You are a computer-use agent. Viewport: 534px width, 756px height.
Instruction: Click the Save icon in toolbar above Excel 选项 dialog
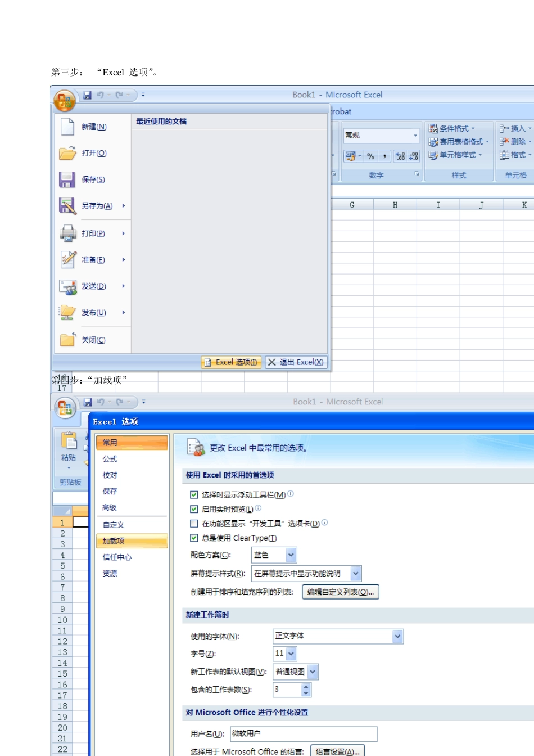88,402
